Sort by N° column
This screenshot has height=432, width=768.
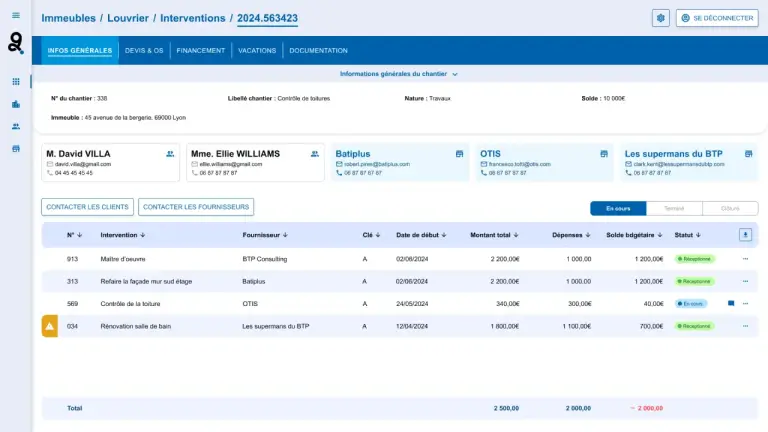click(x=74, y=235)
